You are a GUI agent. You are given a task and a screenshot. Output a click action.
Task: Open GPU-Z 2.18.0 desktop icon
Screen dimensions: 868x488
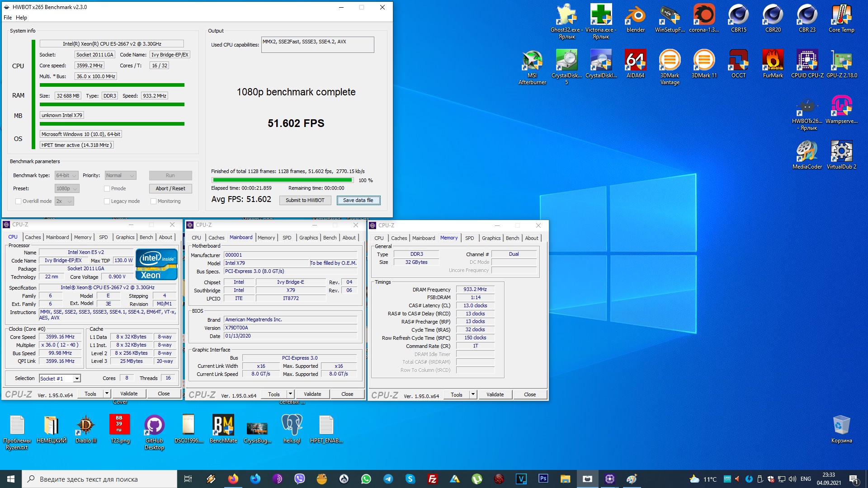[841, 64]
